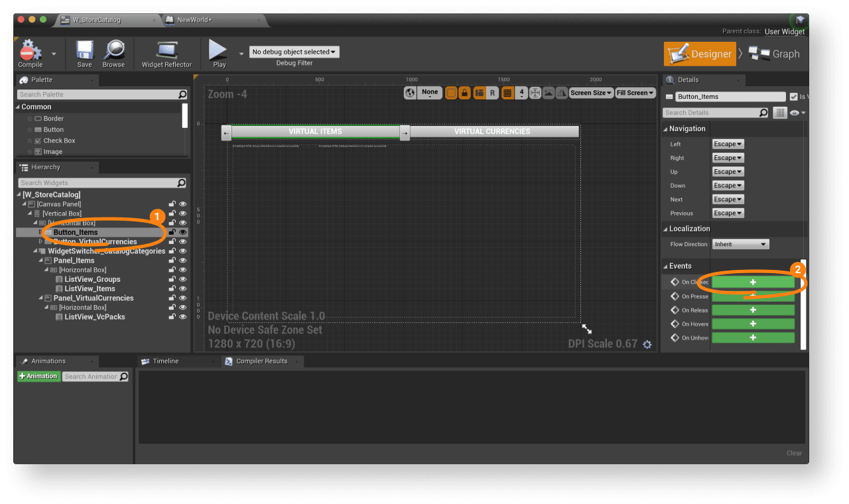The width and height of the screenshot is (849, 504).
Task: Open property matrix grid icon in Details
Action: (x=780, y=113)
